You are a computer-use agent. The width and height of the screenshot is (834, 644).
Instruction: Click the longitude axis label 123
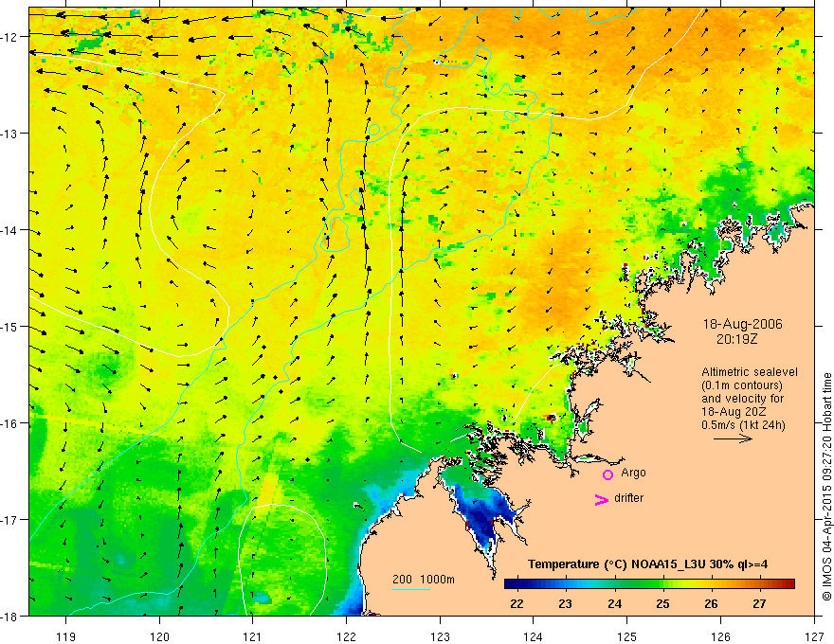(440, 636)
